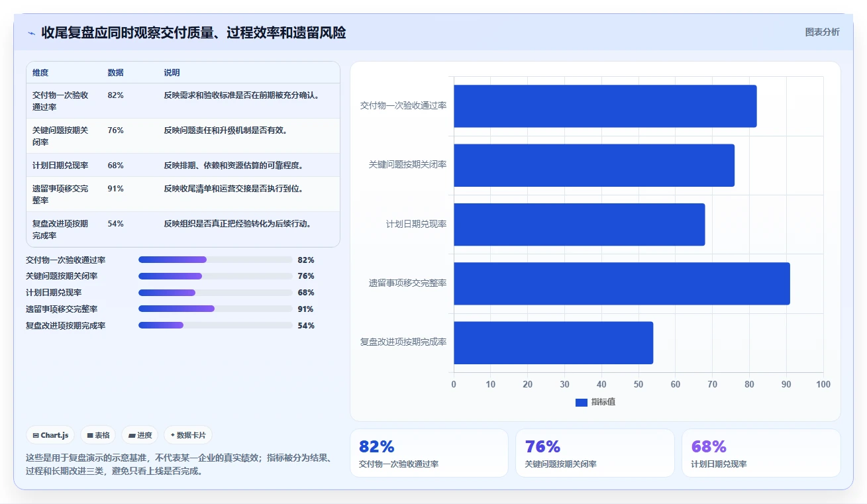
Task: Click the 图表分析 label in the header
Action: 822,32
